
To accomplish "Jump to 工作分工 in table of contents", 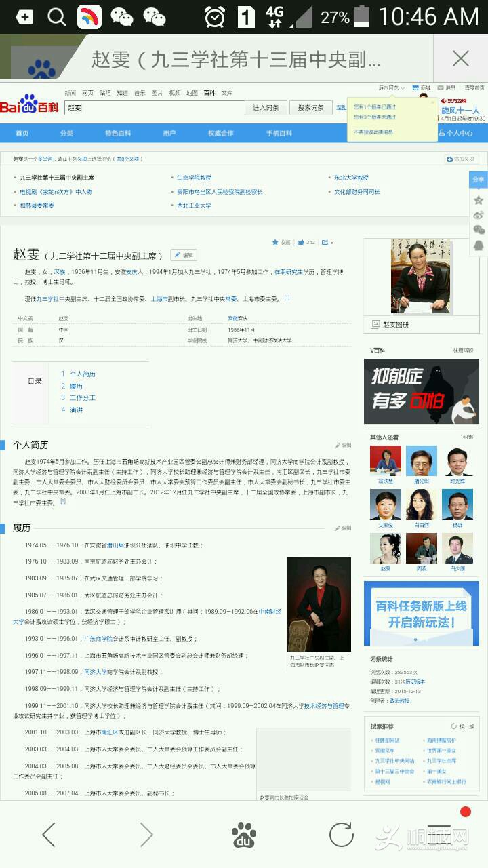I will pyautogui.click(x=82, y=398).
